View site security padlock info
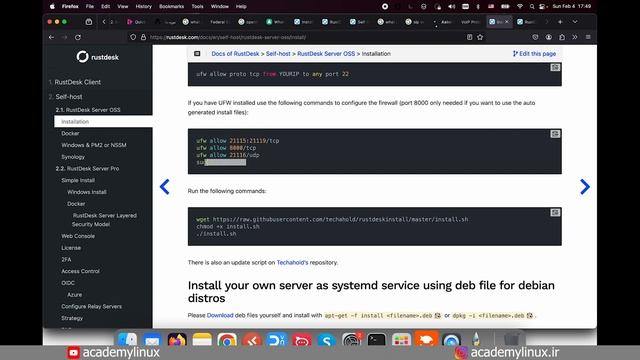 click(x=143, y=37)
